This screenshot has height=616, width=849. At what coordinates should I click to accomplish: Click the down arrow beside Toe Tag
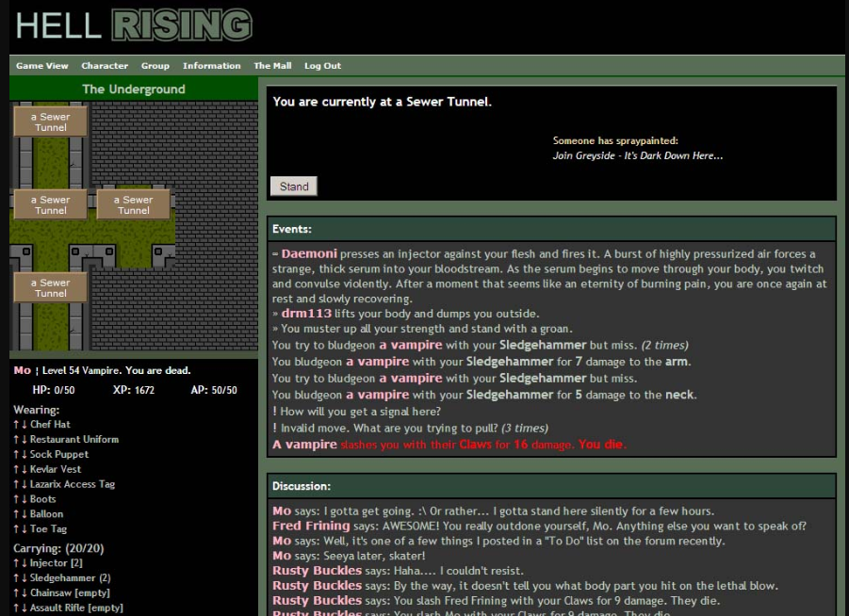tap(24, 529)
